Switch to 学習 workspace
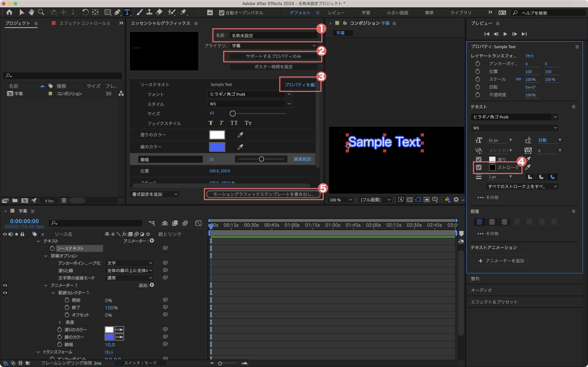Screen dimensions: 588x367 point(366,13)
